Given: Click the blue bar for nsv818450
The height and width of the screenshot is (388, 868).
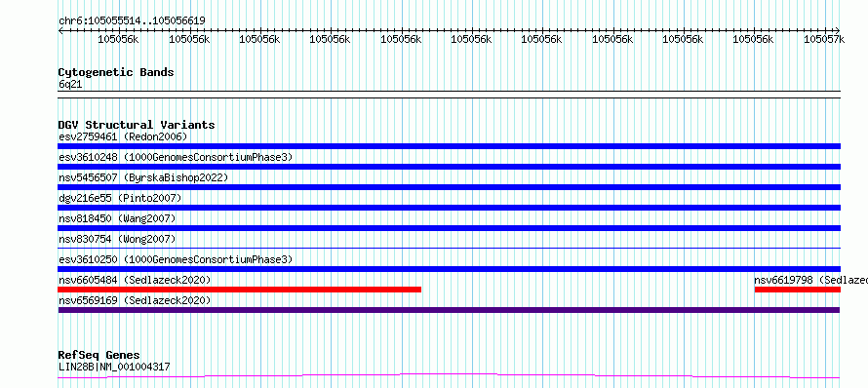Looking at the screenshot, I should (x=449, y=228).
